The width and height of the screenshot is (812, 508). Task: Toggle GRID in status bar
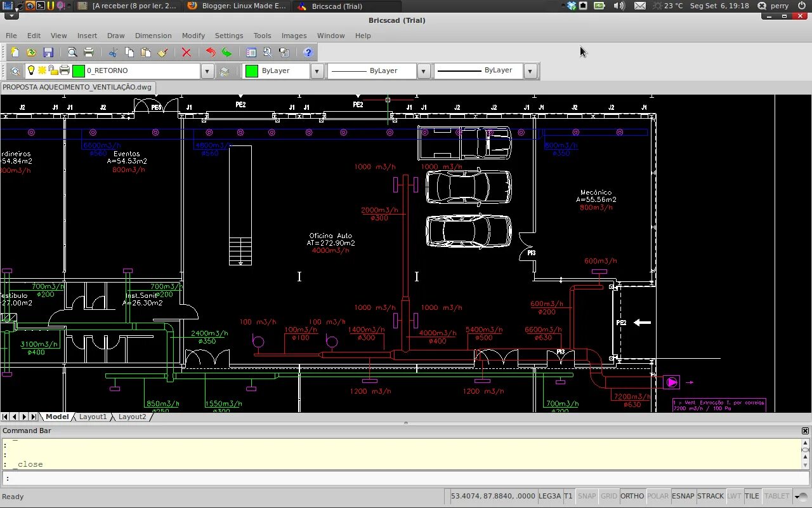(x=609, y=496)
